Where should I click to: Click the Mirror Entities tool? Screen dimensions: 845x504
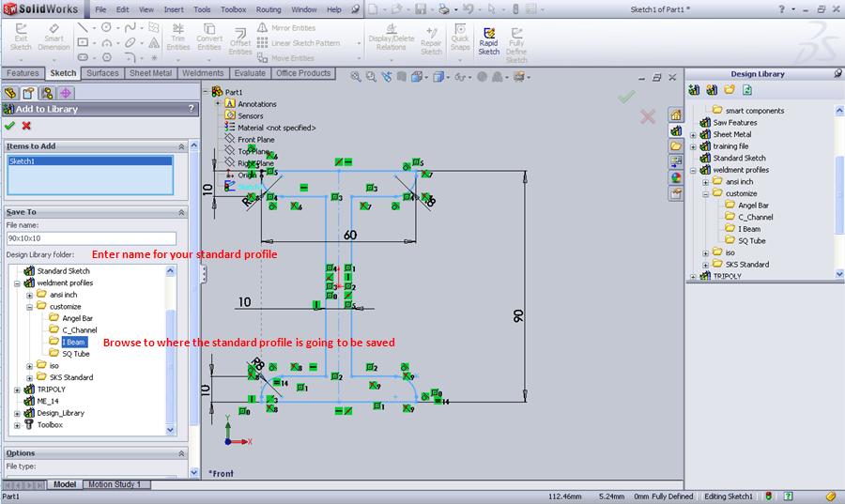pyautogui.click(x=286, y=27)
